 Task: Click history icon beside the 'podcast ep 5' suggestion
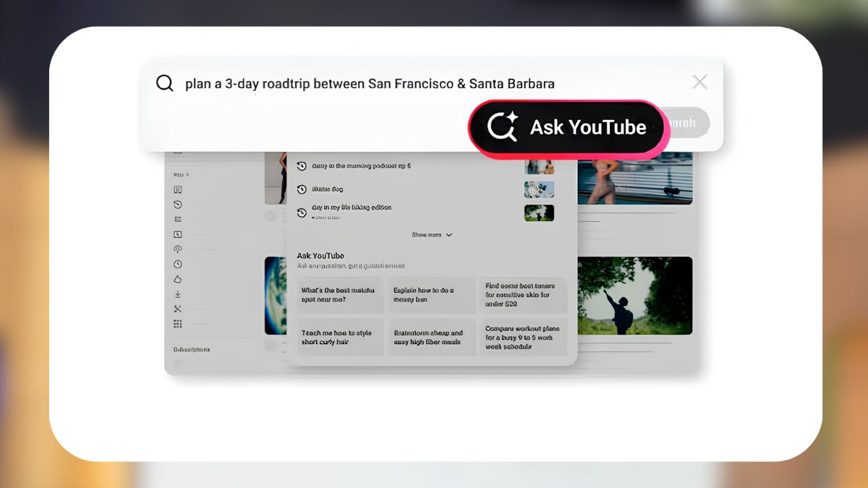[302, 166]
